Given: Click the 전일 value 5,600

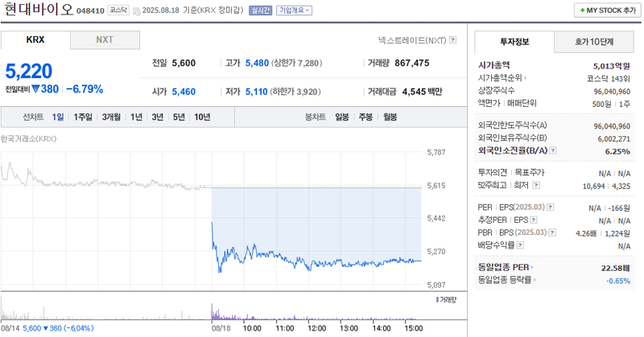Looking at the screenshot, I should click(184, 64).
